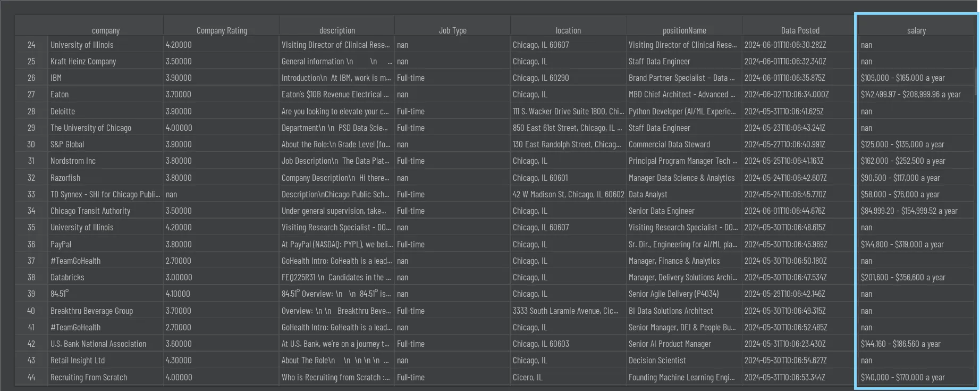Select the Retail Insight Ltd cell
Image resolution: width=980 pixels, height=391 pixels.
click(105, 360)
